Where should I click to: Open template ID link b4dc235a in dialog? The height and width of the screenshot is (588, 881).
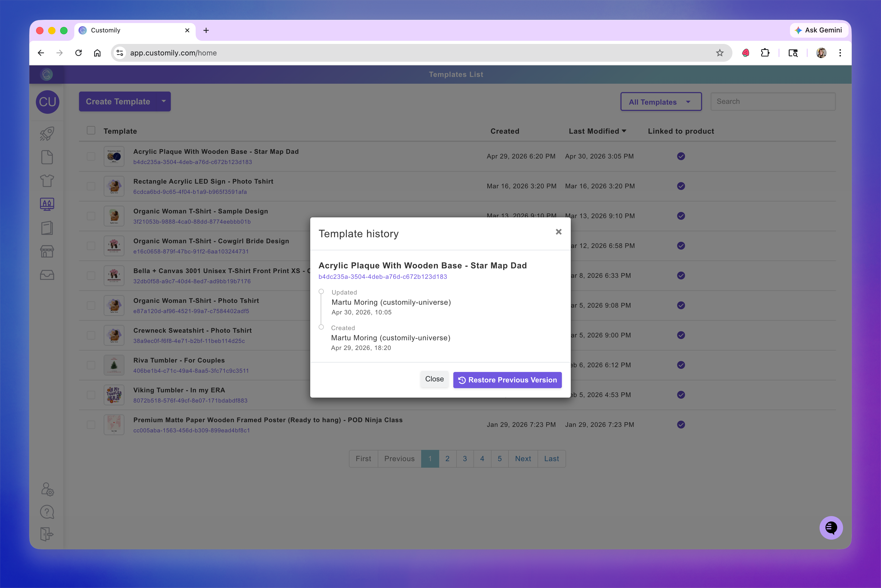[x=382, y=277]
